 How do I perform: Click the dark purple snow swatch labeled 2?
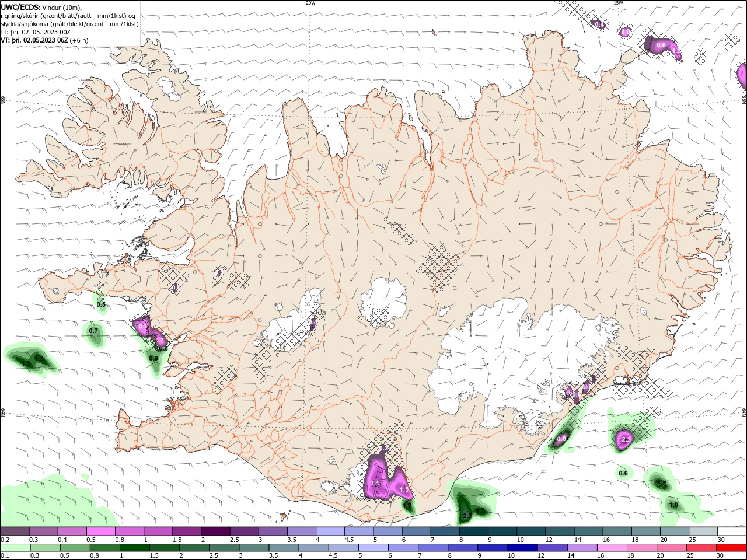[215, 531]
